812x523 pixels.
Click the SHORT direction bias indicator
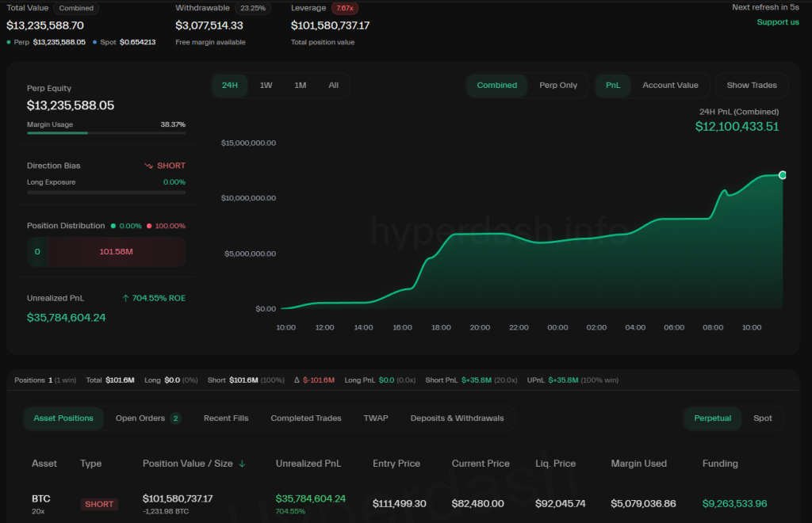pos(164,166)
